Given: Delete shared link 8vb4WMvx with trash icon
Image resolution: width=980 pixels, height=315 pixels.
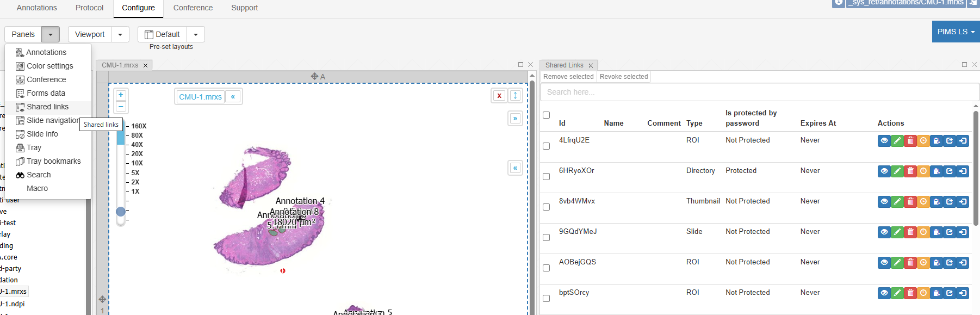Looking at the screenshot, I should point(910,202).
